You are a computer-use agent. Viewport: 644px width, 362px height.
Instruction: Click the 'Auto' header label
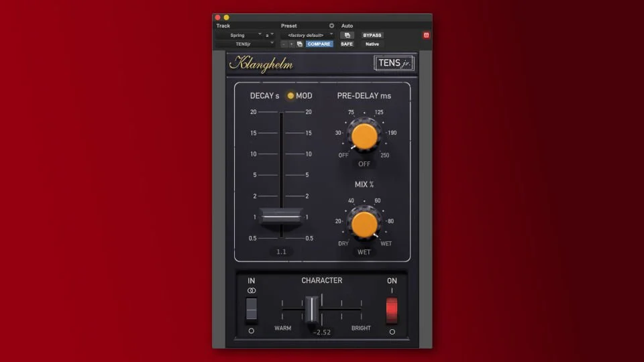(x=347, y=26)
